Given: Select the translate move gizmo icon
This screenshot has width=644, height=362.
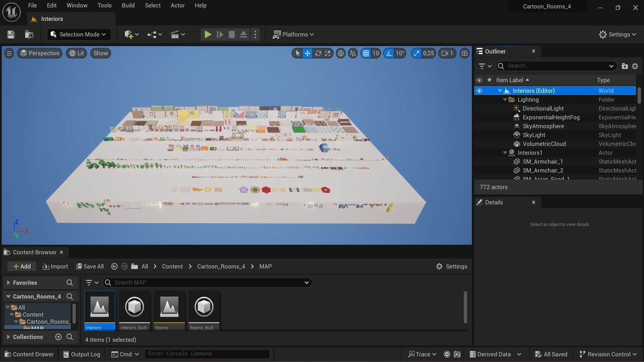Looking at the screenshot, I should [x=307, y=53].
